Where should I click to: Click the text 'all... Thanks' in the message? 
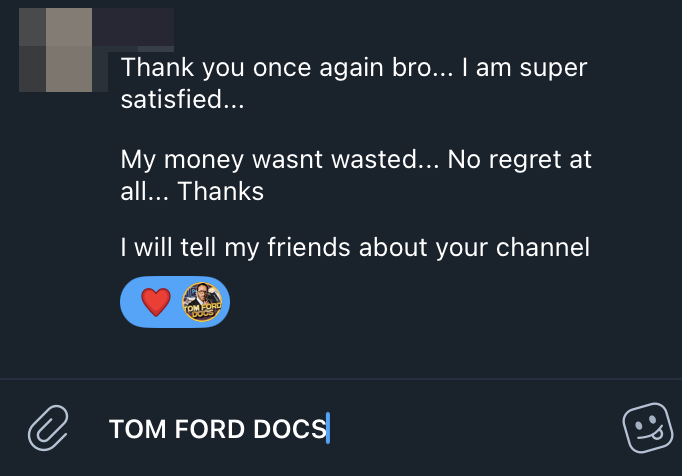pos(192,192)
